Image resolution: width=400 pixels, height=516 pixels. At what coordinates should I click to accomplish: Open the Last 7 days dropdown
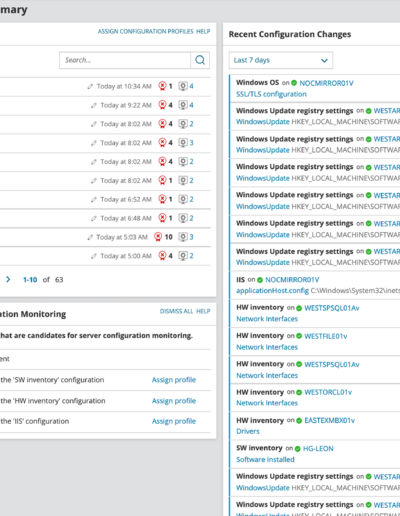[x=281, y=60]
